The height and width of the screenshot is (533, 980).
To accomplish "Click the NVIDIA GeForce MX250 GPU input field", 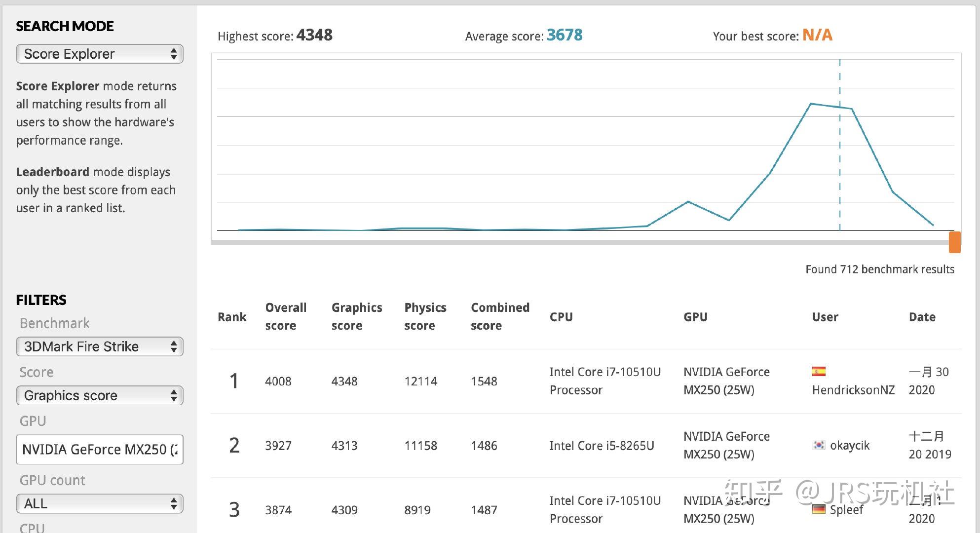I will coord(100,449).
